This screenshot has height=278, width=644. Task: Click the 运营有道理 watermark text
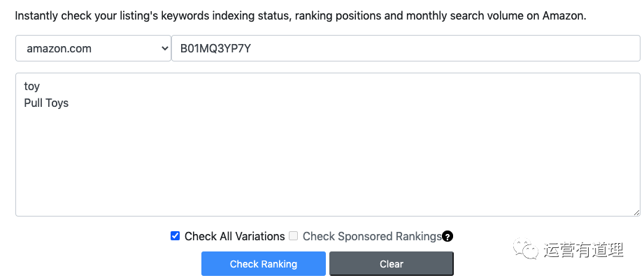point(584,249)
